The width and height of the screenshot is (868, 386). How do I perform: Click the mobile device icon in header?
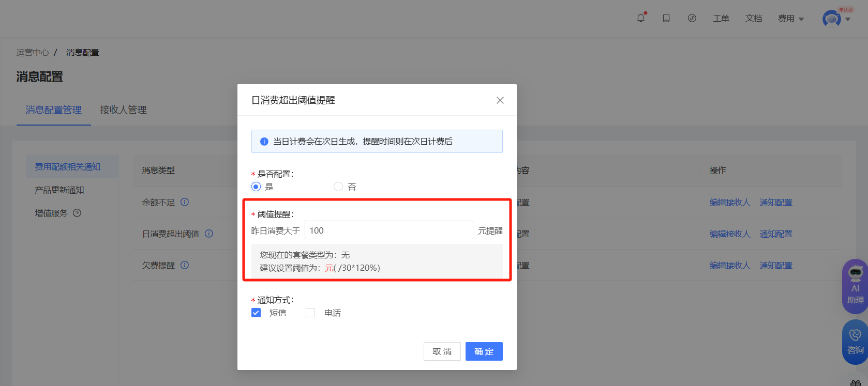coord(666,18)
